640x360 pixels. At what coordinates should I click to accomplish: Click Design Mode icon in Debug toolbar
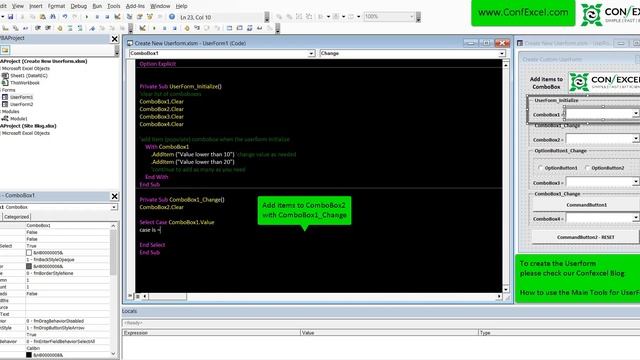point(142,28)
